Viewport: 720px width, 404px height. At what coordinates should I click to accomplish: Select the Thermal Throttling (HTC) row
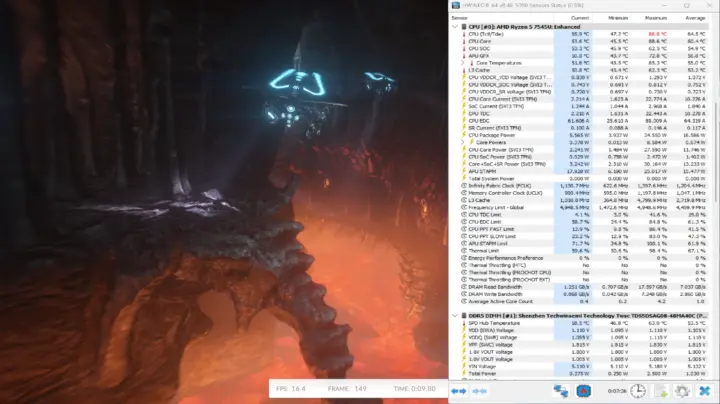pyautogui.click(x=579, y=265)
